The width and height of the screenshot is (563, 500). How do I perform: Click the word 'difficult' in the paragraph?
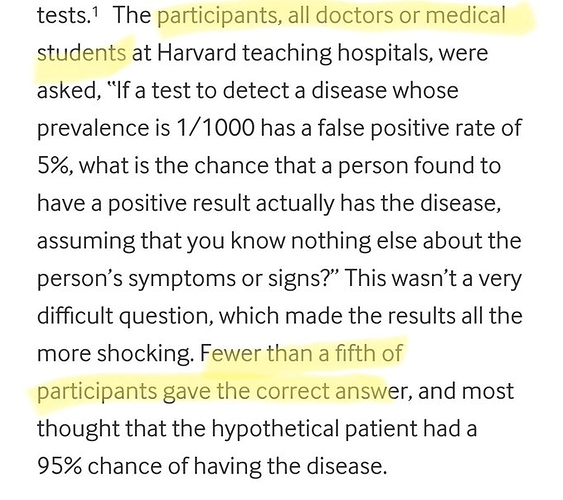(75, 316)
